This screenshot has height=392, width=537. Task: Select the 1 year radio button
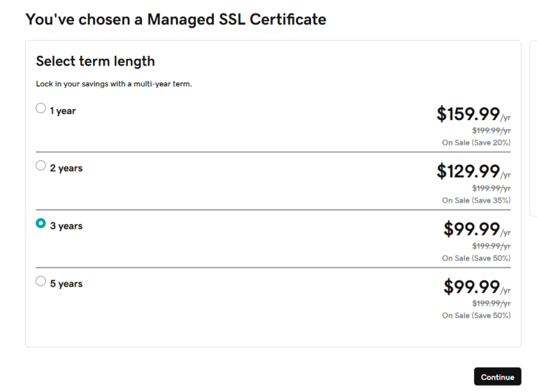pyautogui.click(x=41, y=108)
